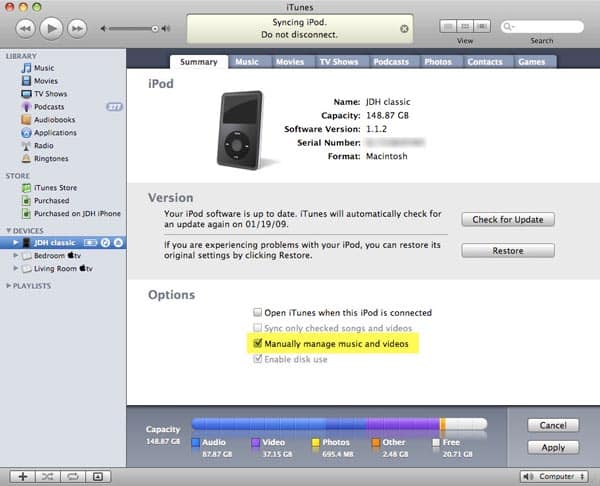
Task: Switch to the Summary tab
Action: (199, 62)
